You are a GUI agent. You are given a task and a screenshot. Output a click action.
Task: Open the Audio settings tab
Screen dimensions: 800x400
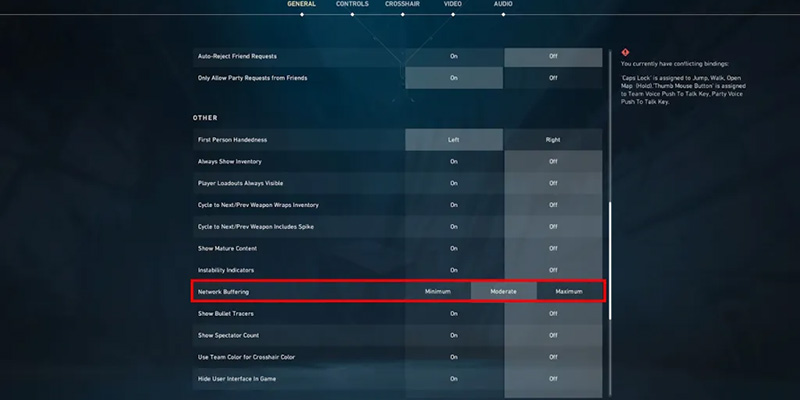click(x=503, y=5)
